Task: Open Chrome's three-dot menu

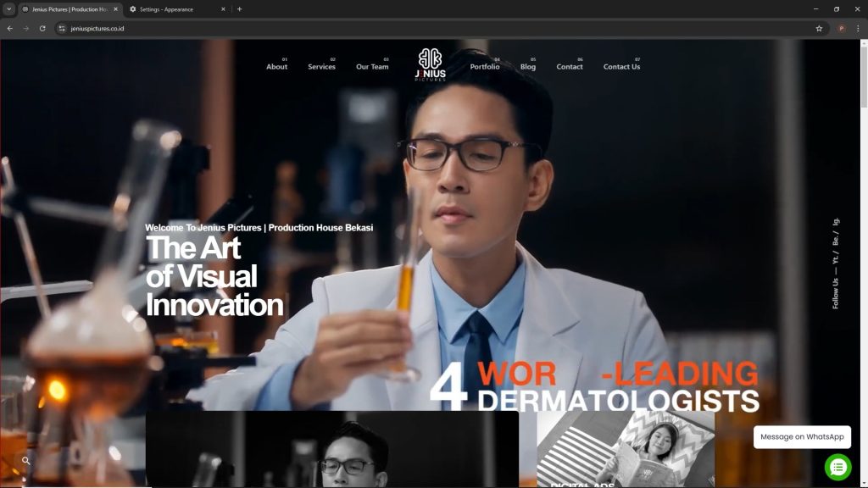Action: (857, 28)
